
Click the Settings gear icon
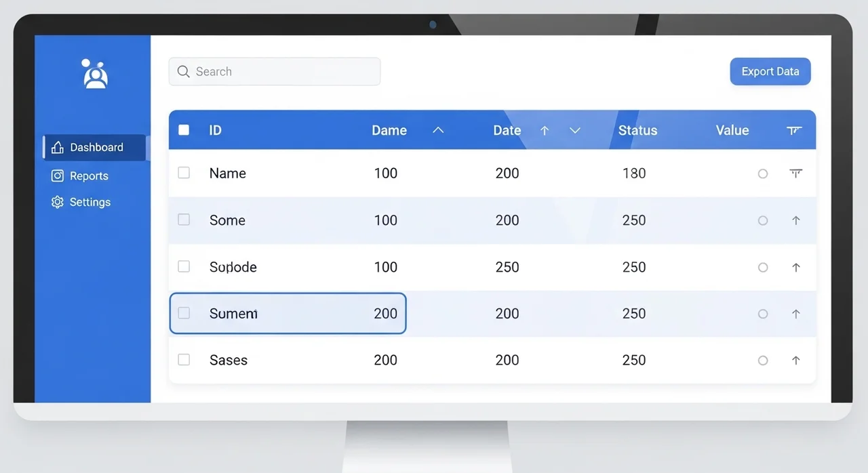[58, 202]
